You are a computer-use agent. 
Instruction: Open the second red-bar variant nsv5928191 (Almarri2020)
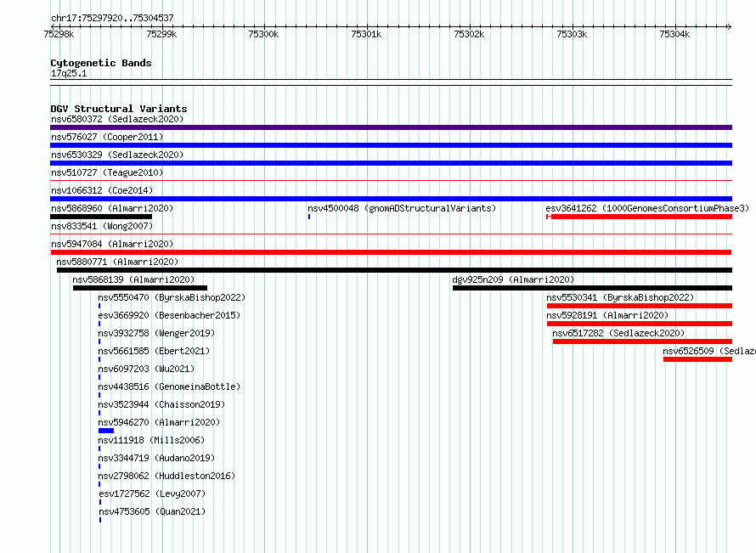coord(607,315)
